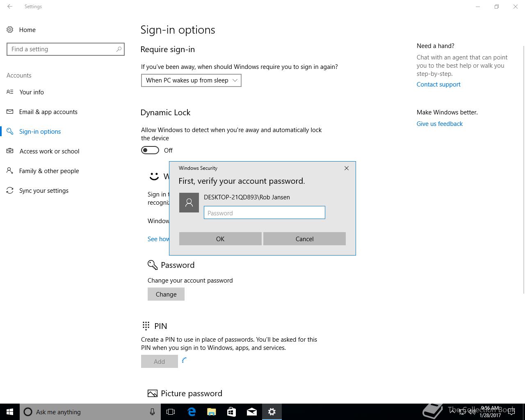Open Access work or school page

[49, 151]
